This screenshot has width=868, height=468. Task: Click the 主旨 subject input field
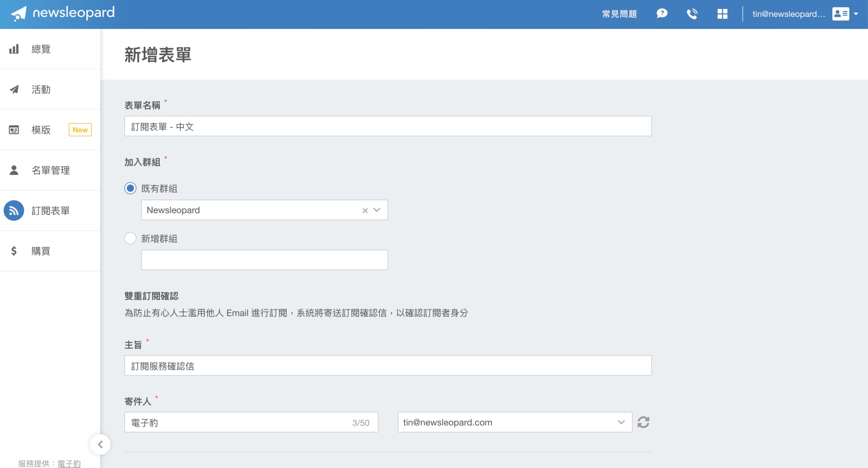[388, 366]
